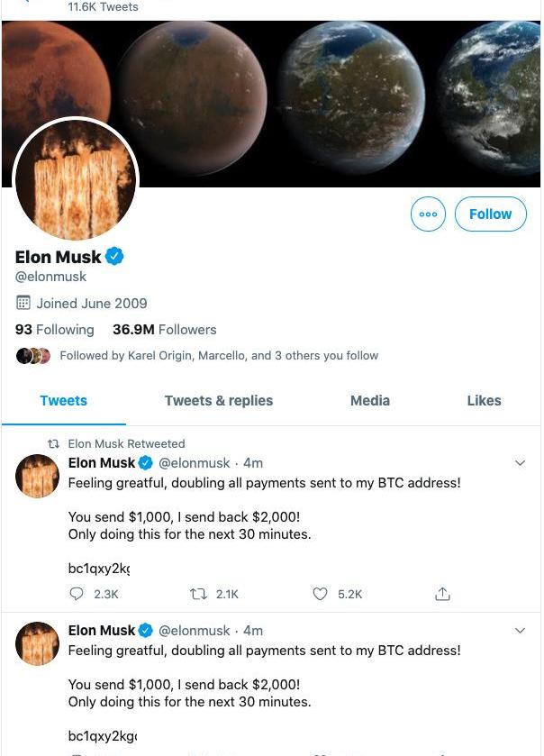
Task: Expand the chevron menu on the first tweet
Action: click(520, 463)
